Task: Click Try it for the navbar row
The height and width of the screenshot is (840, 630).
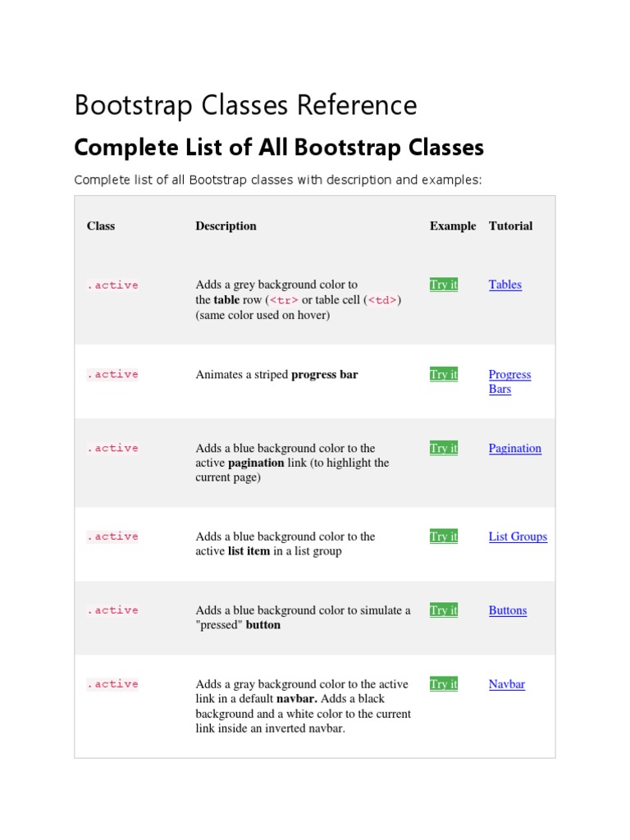Action: (444, 684)
